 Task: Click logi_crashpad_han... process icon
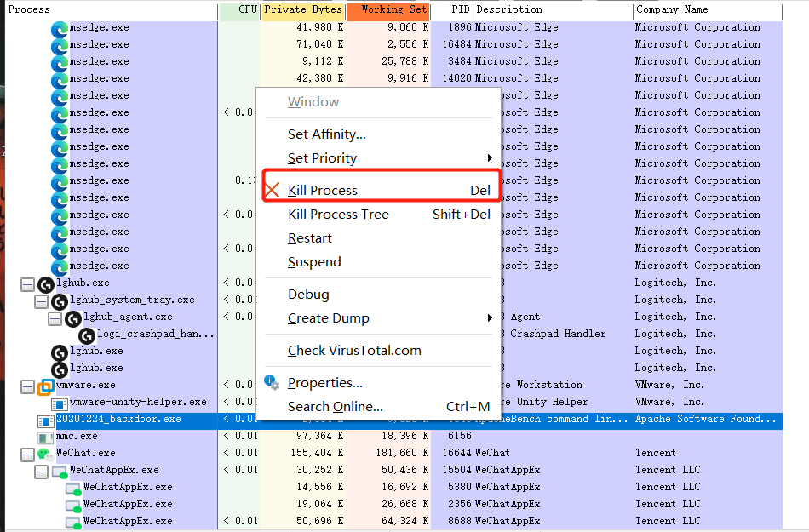point(87,335)
